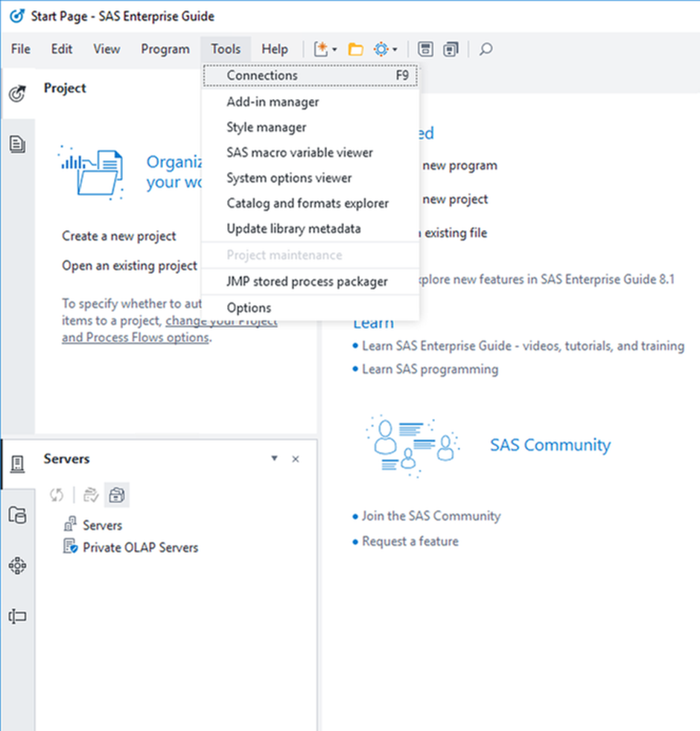
Task: Click the Servers panel title
Action: [67, 459]
